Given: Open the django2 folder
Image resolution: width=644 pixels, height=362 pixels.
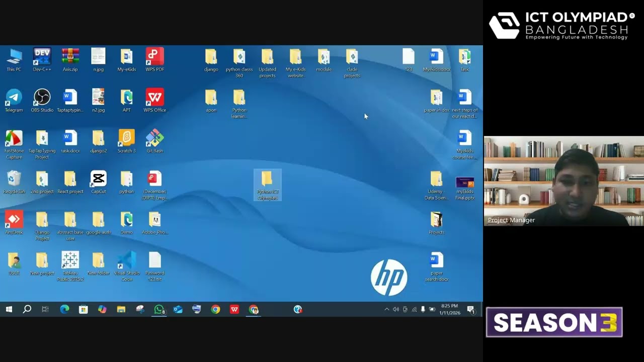Looking at the screenshot, I should click(99, 141).
